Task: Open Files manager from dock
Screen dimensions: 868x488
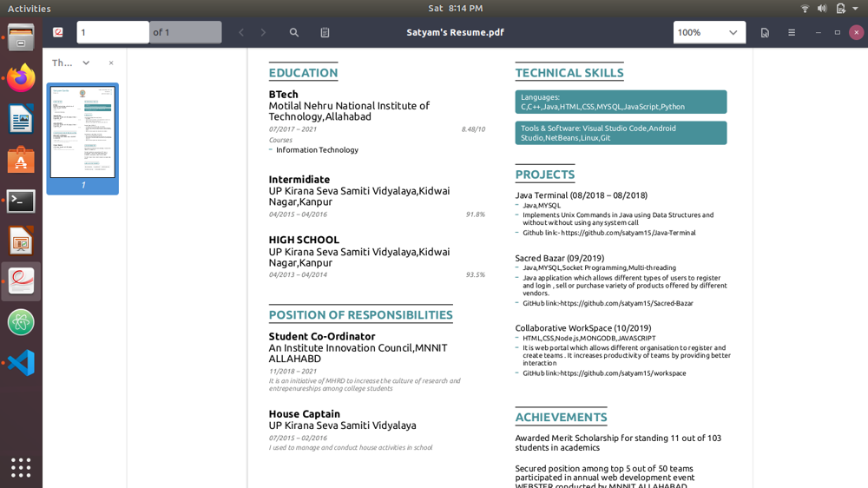Action: (x=21, y=37)
